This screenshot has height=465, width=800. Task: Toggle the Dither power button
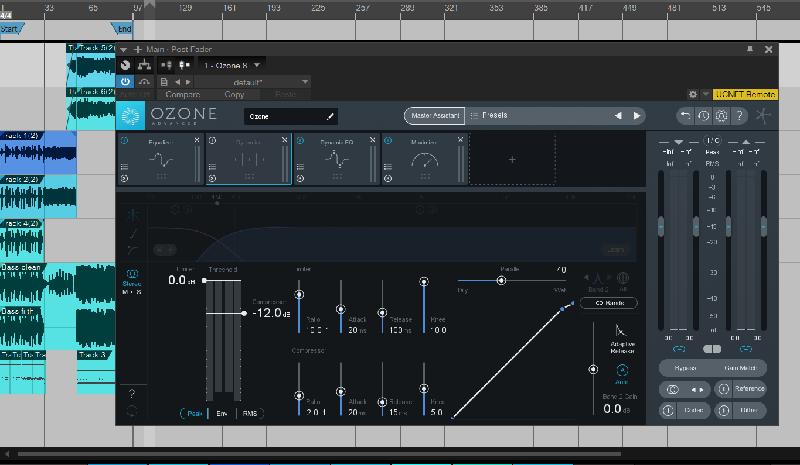723,410
